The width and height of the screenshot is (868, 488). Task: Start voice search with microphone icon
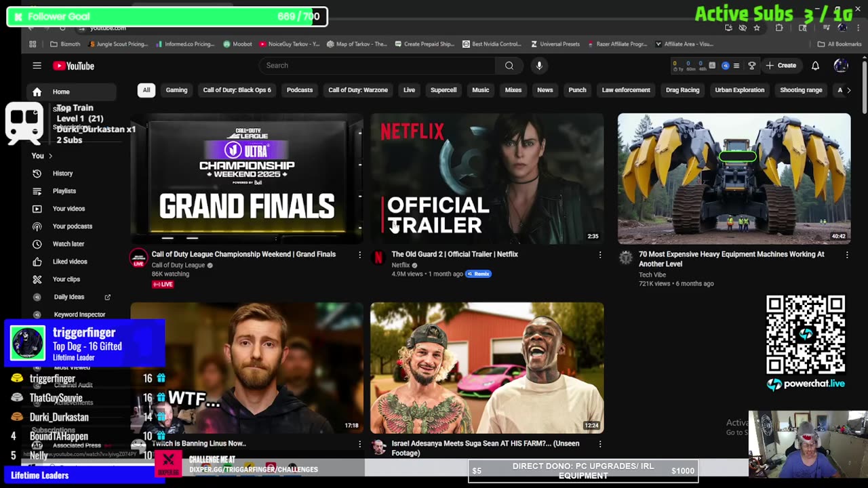[x=539, y=66]
